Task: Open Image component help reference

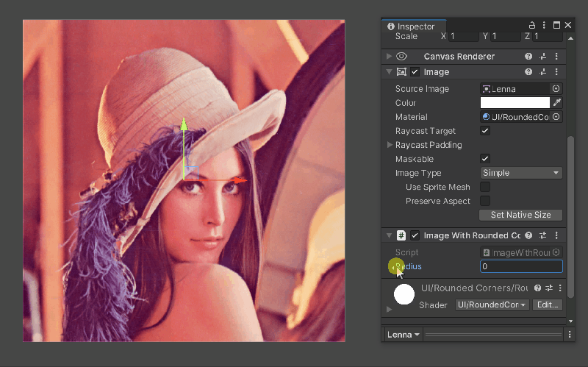Action: point(528,71)
